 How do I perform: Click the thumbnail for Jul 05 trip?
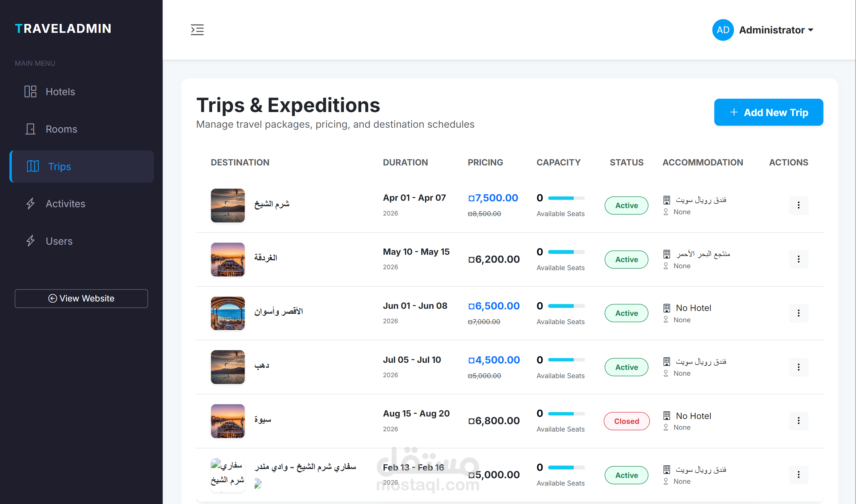(228, 367)
